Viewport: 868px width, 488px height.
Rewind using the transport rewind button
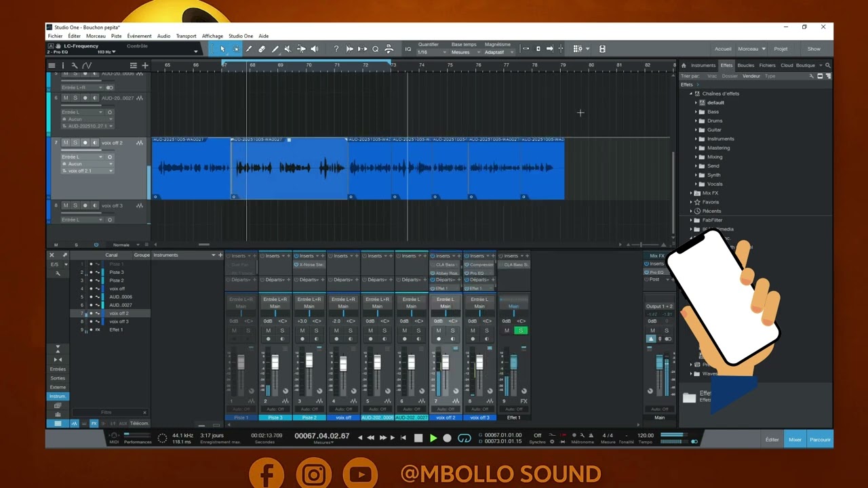[x=370, y=438]
